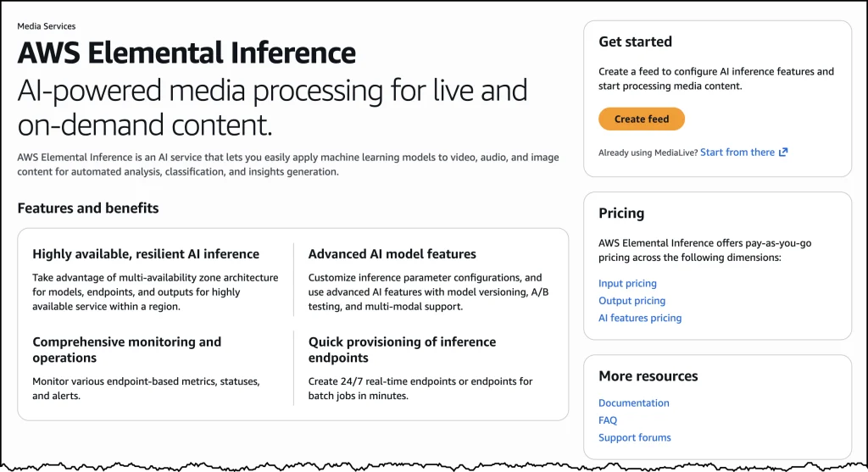
Task: Click the Features and benefits heading
Action: coord(88,208)
